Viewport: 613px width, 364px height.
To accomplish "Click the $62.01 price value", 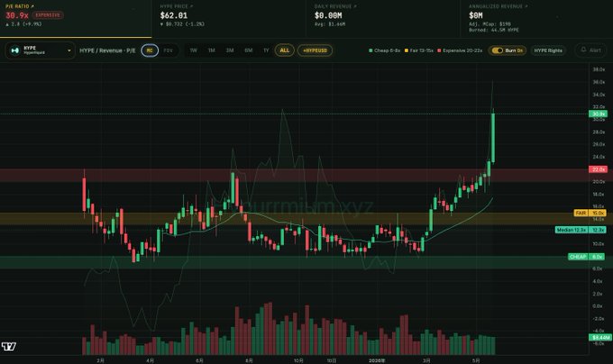I will [174, 15].
